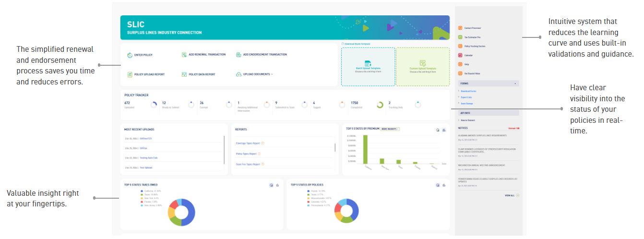Click the Completed green progress ring

(380, 105)
